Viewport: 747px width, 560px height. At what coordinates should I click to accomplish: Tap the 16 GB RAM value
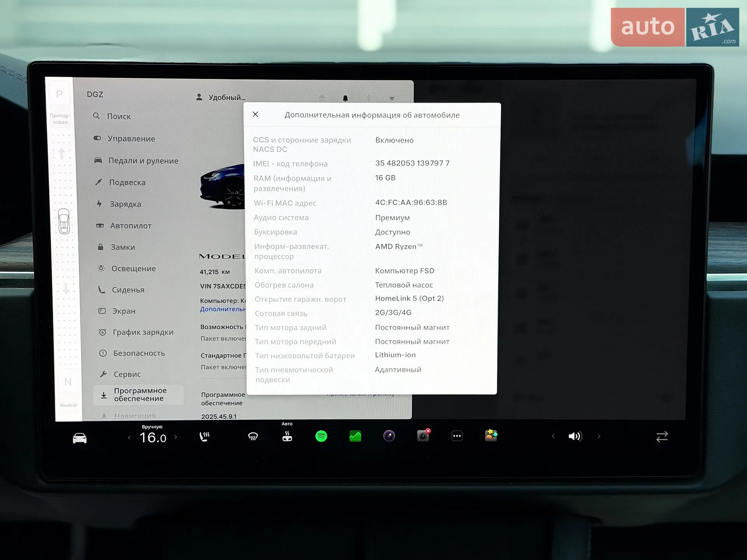click(385, 178)
